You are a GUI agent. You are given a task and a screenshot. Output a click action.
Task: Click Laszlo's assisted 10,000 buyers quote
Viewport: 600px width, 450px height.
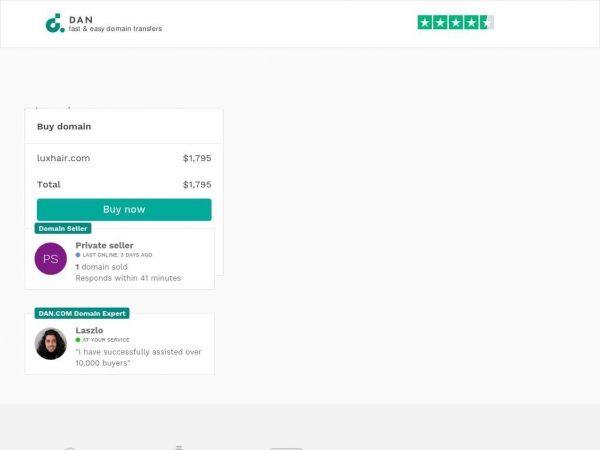138,357
